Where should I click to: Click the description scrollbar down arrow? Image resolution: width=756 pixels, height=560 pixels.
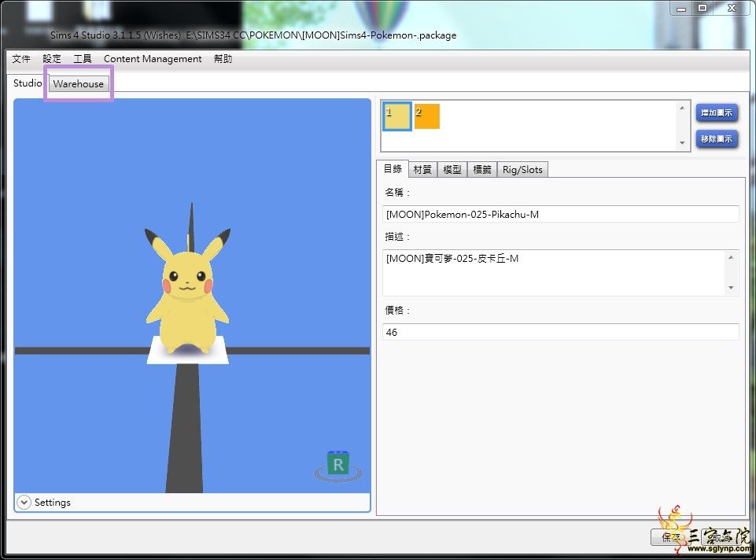(731, 288)
